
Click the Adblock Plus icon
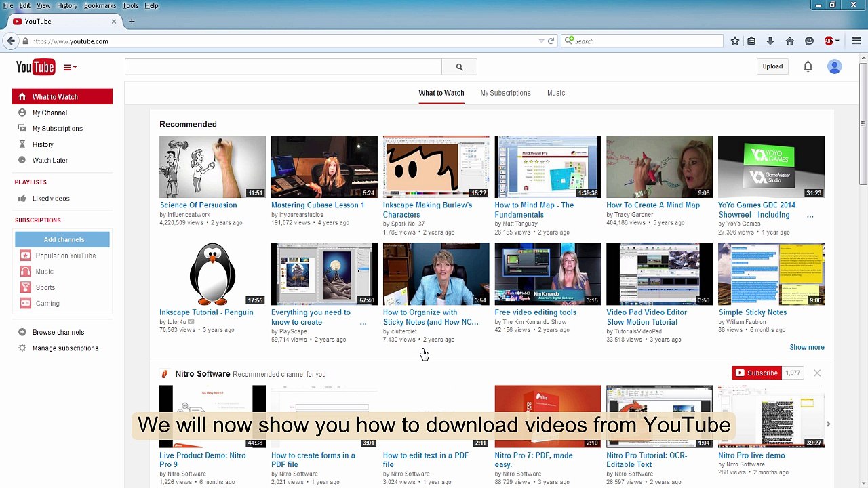pyautogui.click(x=829, y=41)
